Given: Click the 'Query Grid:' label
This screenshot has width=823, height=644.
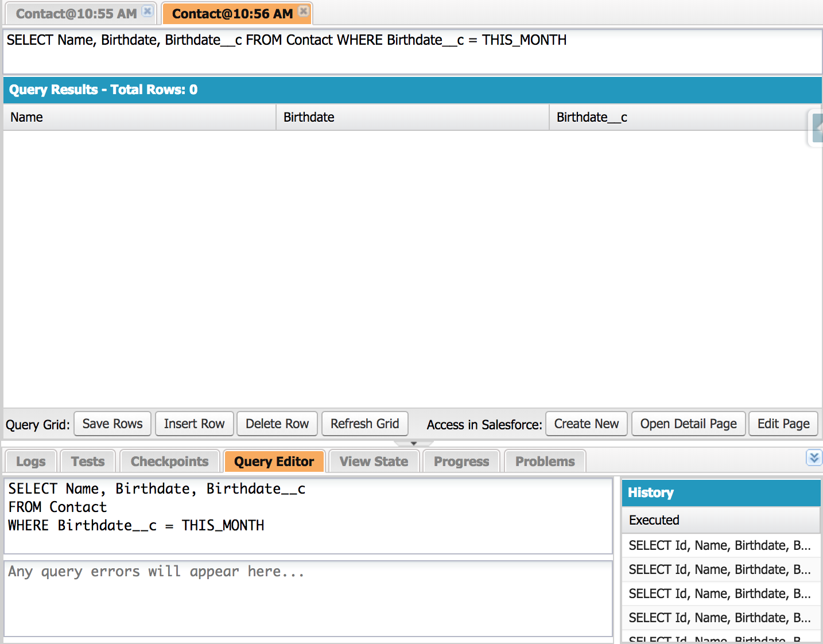Looking at the screenshot, I should point(38,425).
